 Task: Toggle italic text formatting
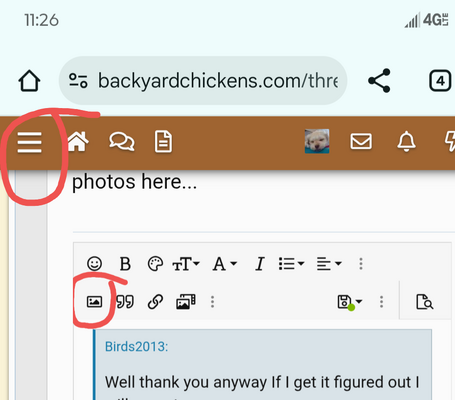click(x=260, y=264)
